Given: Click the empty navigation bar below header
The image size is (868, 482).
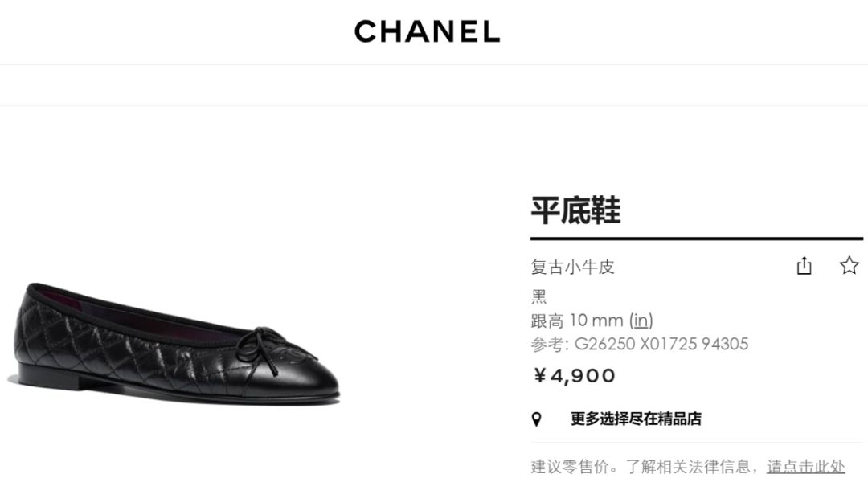Looking at the screenshot, I should point(434,85).
